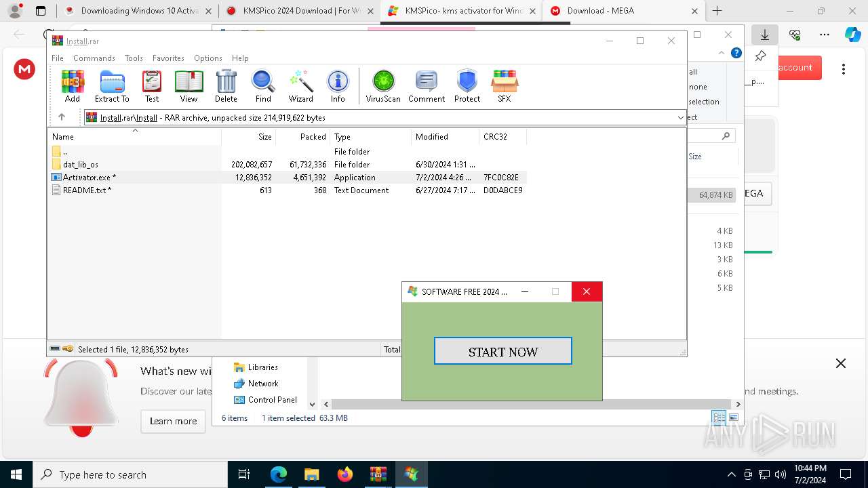Click the Copilot icon in the browser
Image resolution: width=868 pixels, height=488 pixels.
(852, 35)
